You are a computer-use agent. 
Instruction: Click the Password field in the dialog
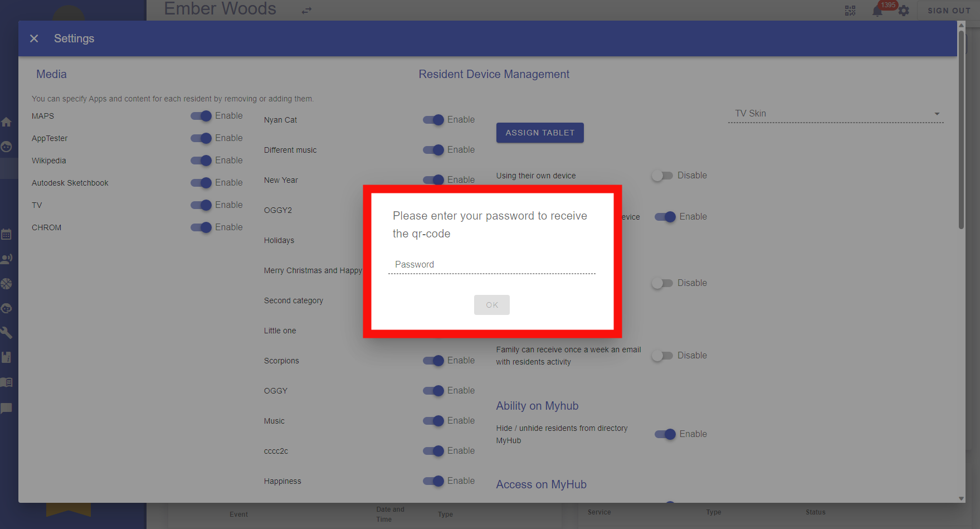pos(492,265)
